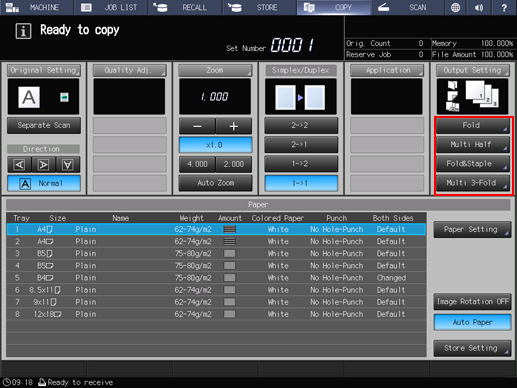The height and width of the screenshot is (388, 517).
Task: Select the rotate-left original direction icon
Action: [x=19, y=165]
